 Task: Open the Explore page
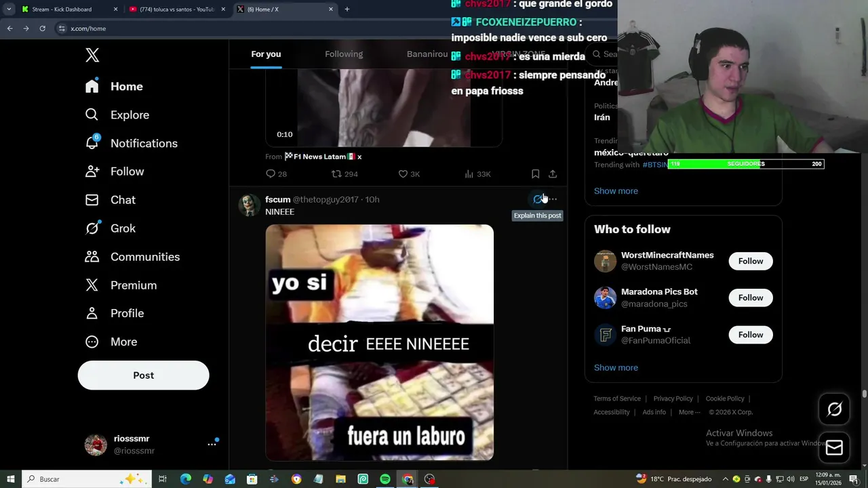[117, 115]
